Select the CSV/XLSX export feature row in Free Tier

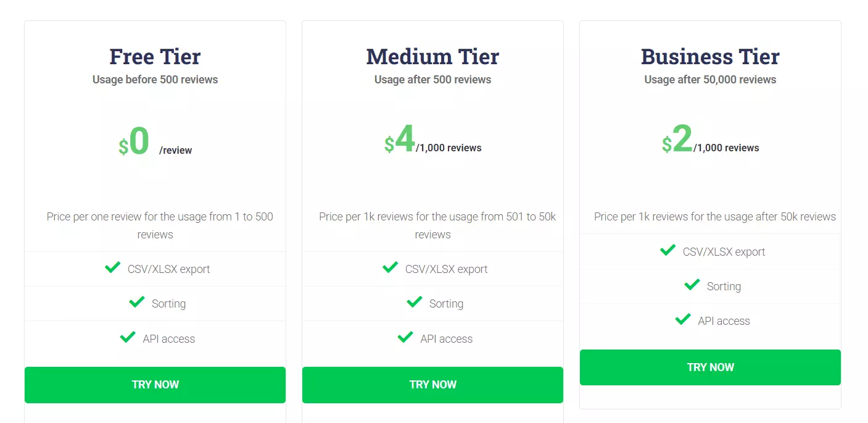(x=155, y=269)
